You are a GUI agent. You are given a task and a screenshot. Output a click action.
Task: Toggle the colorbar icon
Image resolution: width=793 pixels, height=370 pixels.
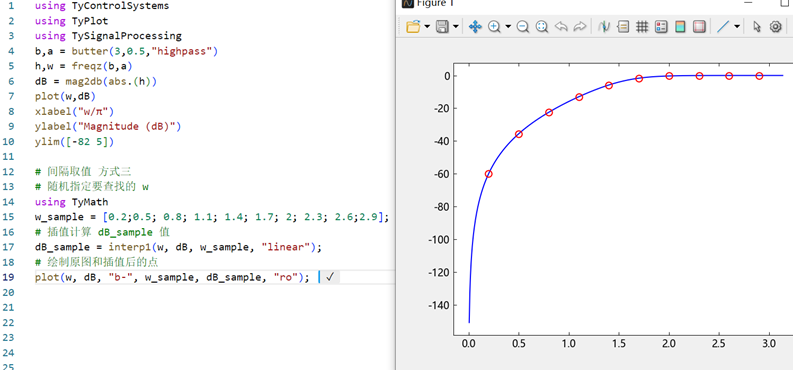point(680,27)
